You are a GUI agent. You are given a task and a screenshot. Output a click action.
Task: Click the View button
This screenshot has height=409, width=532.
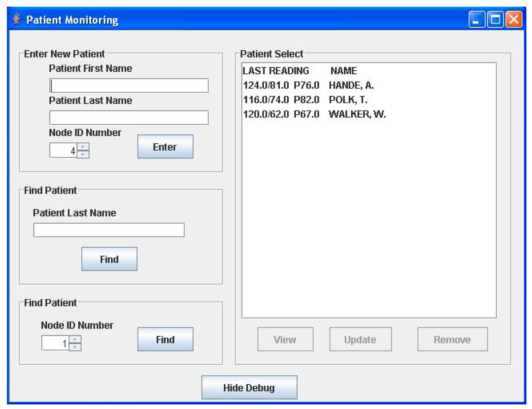pos(285,339)
